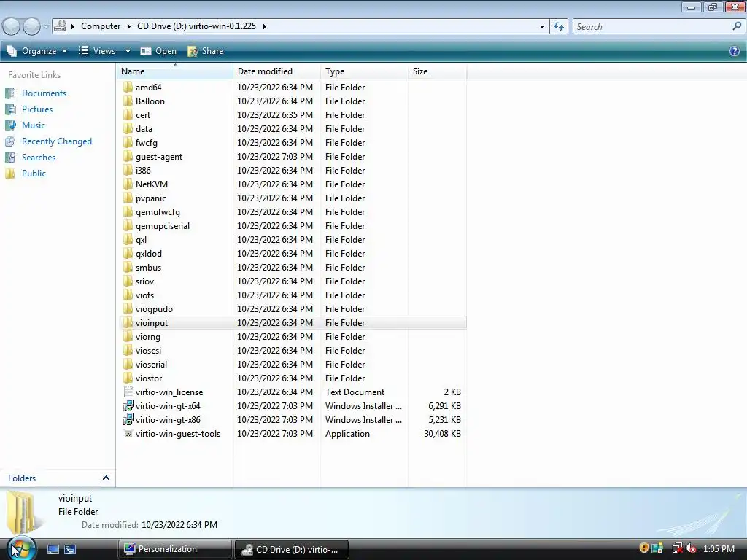Click the Open toolbar button
Screen dimensions: 747x560
(x=158, y=51)
